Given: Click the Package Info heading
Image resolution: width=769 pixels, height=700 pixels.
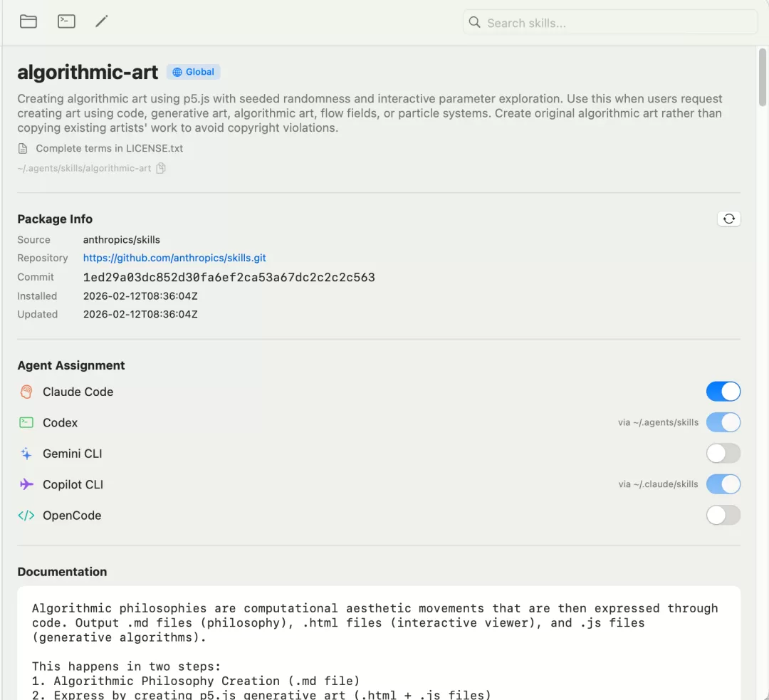Looking at the screenshot, I should 55,219.
